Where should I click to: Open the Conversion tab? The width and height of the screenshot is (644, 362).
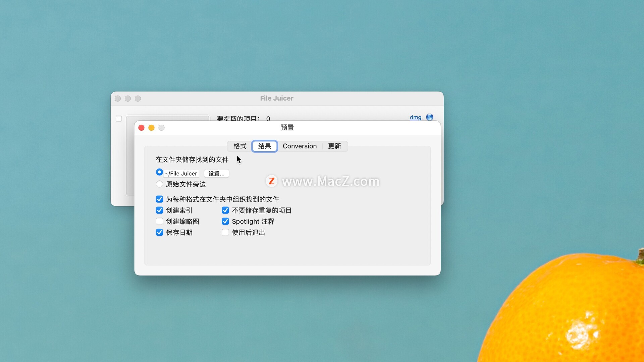pos(300,146)
